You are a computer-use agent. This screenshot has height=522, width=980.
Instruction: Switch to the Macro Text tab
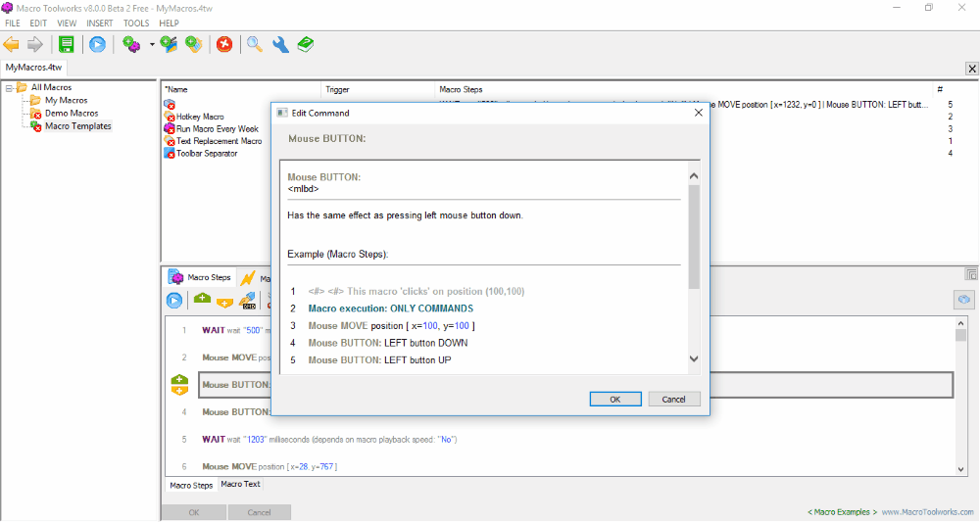click(241, 484)
